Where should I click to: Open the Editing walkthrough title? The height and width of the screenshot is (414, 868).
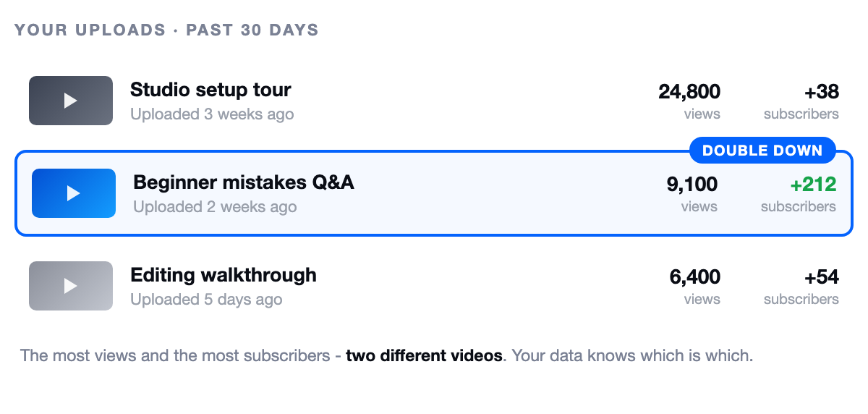(x=224, y=275)
